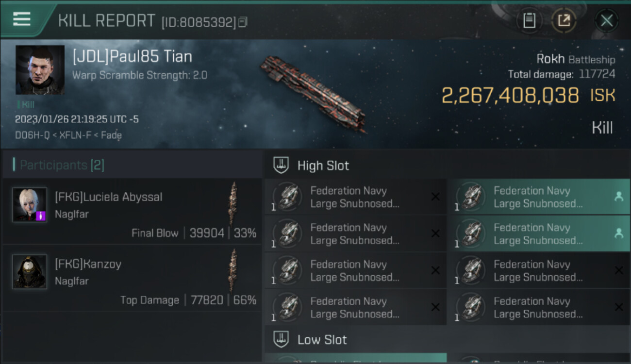Viewport: 631px width, 364px height.
Task: Share the kill report via export icon
Action: 564,20
